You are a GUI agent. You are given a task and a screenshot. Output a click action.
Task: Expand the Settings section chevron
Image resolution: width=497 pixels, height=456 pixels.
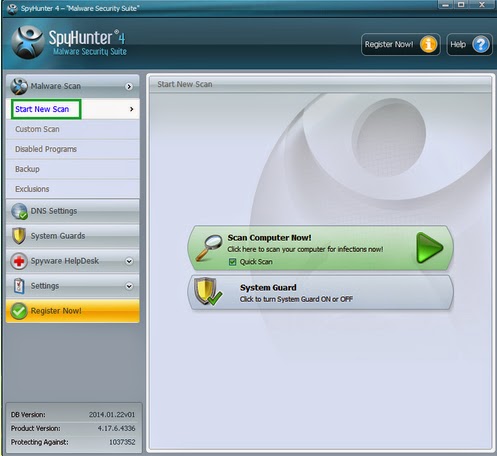click(x=129, y=286)
